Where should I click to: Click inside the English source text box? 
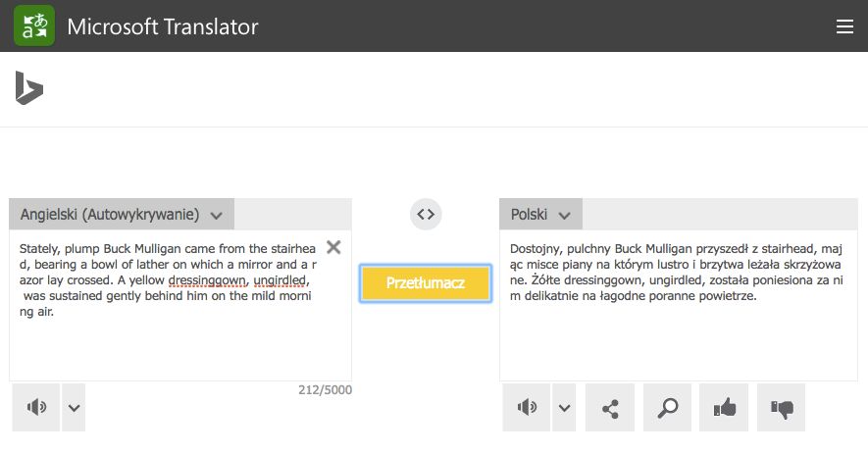click(x=177, y=343)
